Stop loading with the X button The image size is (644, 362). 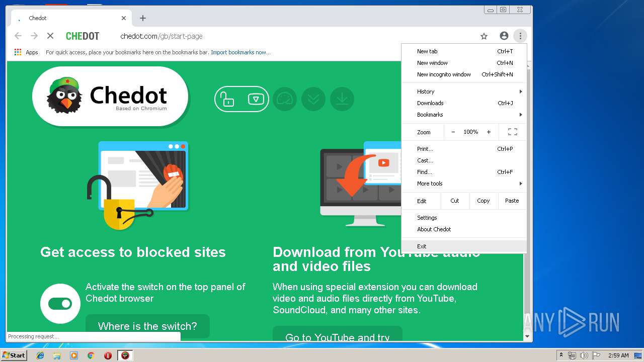point(50,36)
